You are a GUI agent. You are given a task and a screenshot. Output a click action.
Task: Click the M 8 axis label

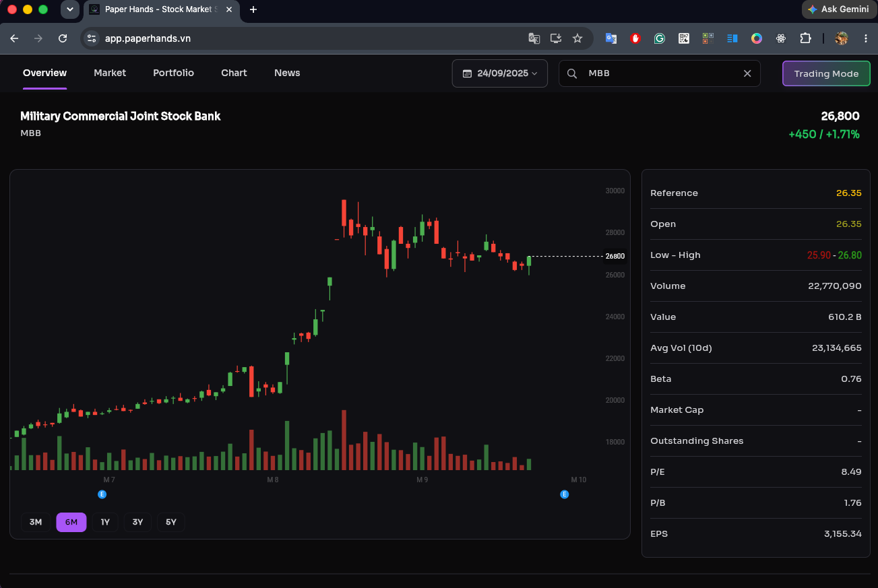(273, 480)
